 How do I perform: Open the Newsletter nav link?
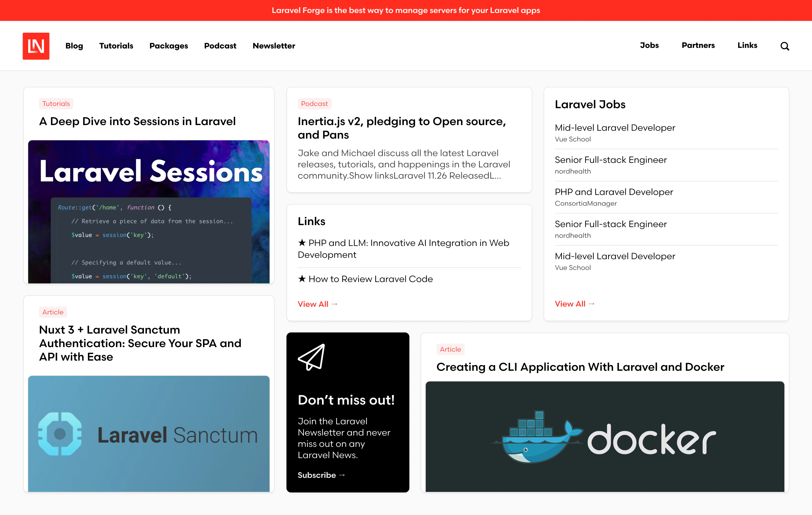pos(274,46)
